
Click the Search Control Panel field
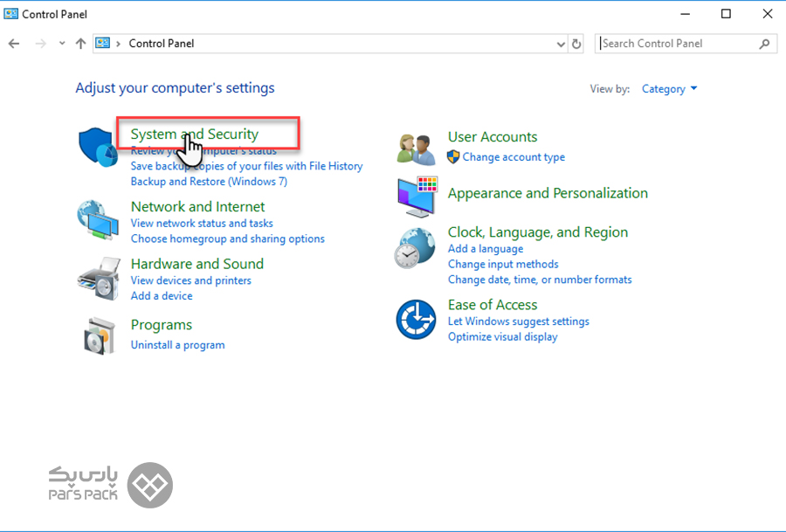click(x=686, y=44)
